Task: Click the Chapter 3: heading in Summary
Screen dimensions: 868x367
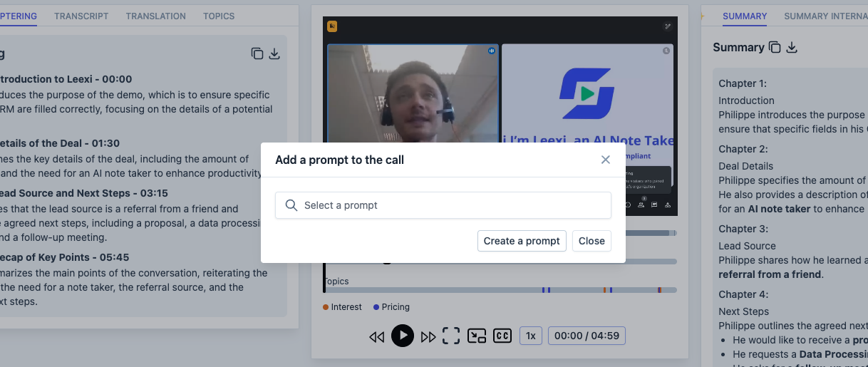Action: [743, 229]
